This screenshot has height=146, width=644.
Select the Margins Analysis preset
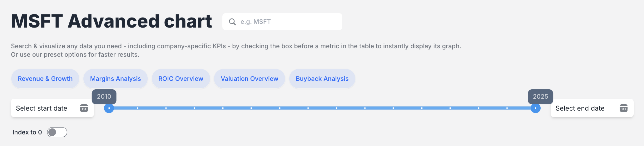coord(116,79)
